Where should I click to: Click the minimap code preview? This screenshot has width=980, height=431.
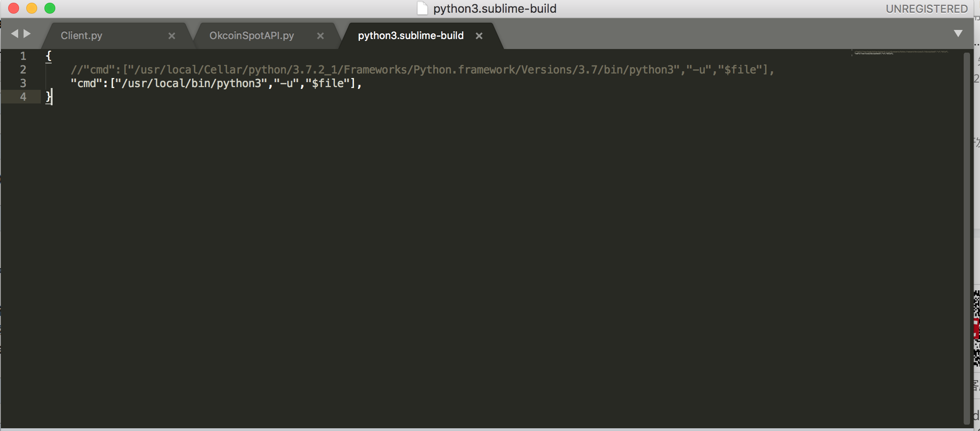click(x=900, y=53)
